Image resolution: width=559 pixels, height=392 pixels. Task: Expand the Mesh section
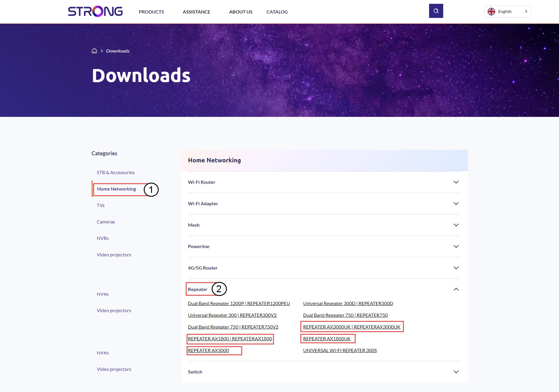(x=324, y=225)
